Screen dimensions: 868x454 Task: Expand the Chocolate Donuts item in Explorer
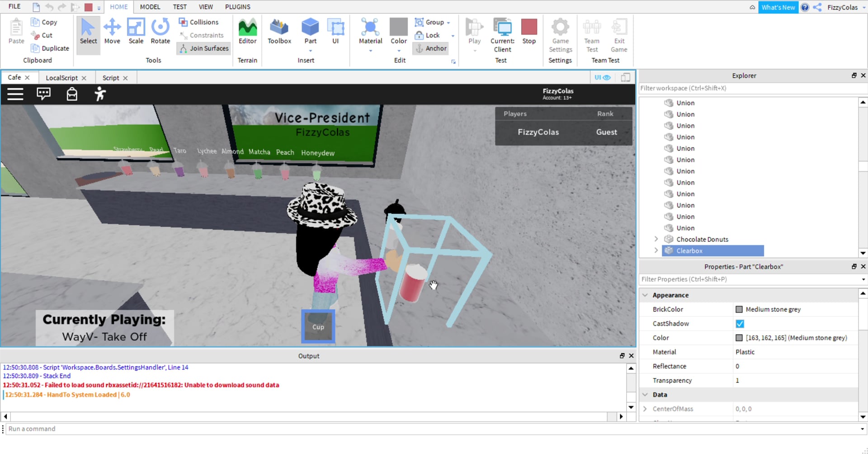656,239
